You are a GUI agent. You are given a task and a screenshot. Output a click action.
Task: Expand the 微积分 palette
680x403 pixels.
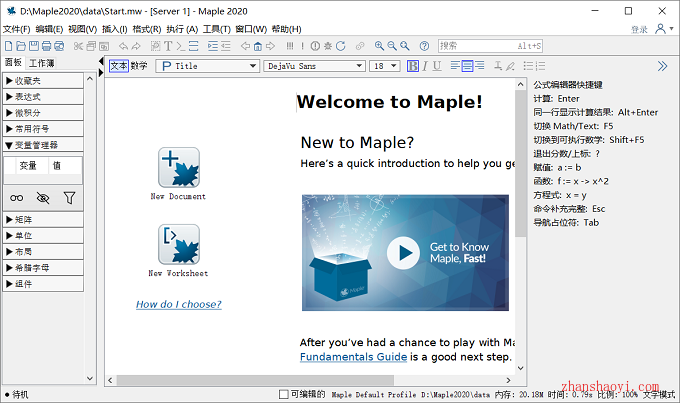coord(43,113)
